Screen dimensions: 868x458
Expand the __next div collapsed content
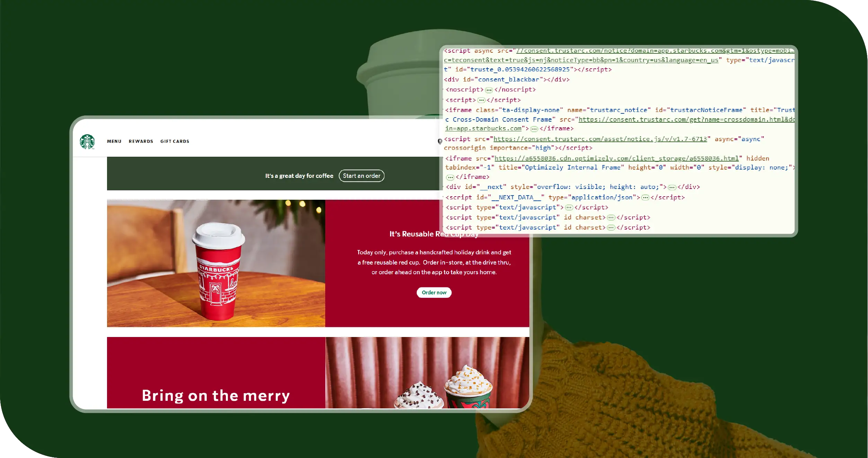point(671,187)
